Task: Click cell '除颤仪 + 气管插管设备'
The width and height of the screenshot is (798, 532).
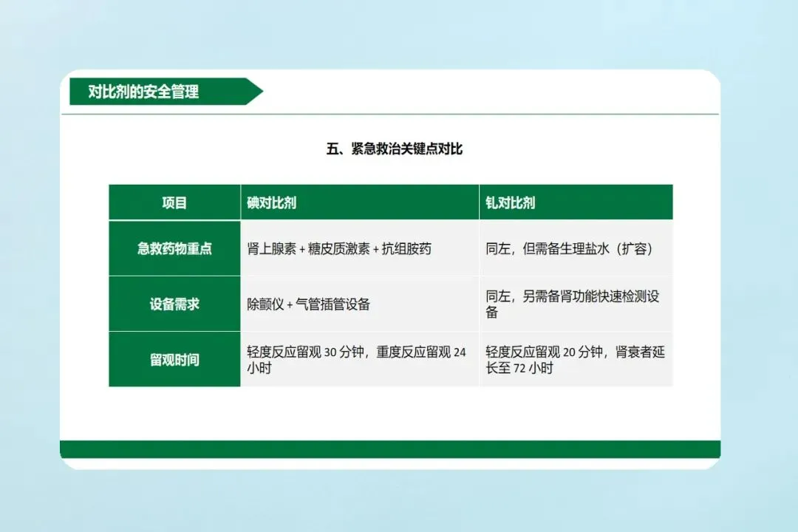Action: click(360, 304)
